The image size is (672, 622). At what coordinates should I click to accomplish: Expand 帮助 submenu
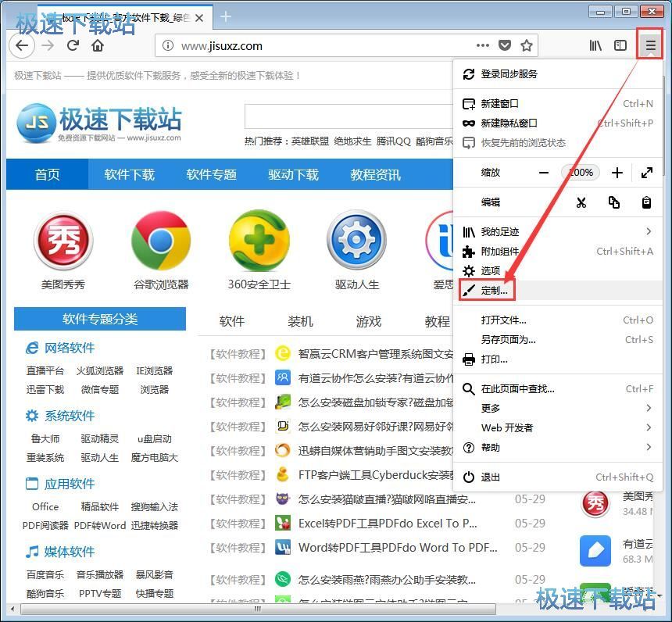[558, 448]
